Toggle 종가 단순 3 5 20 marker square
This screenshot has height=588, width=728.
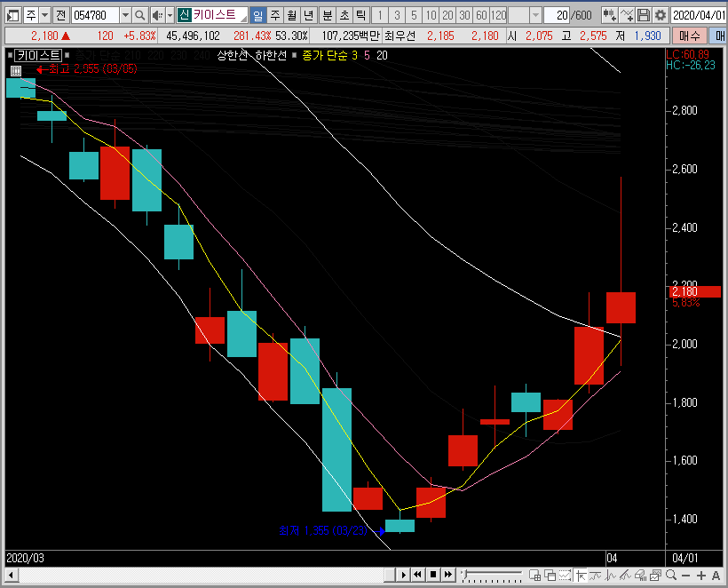[x=295, y=55]
